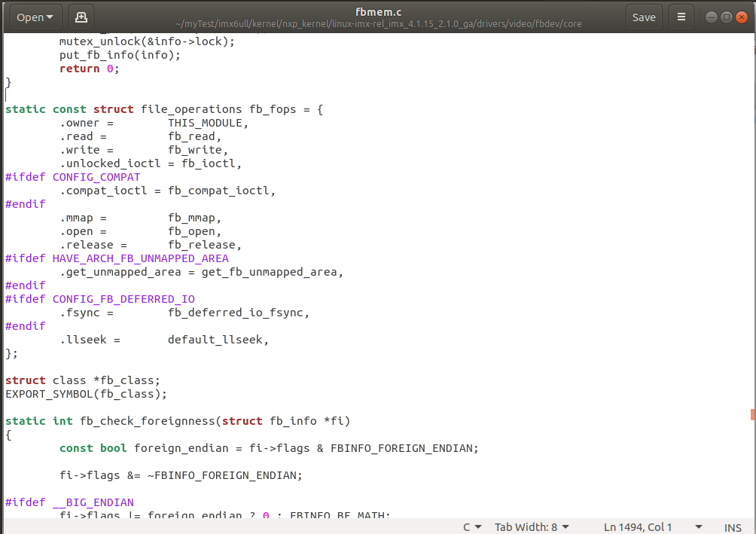
Task: Click on 'fb_mmap,' text
Action: pos(194,218)
